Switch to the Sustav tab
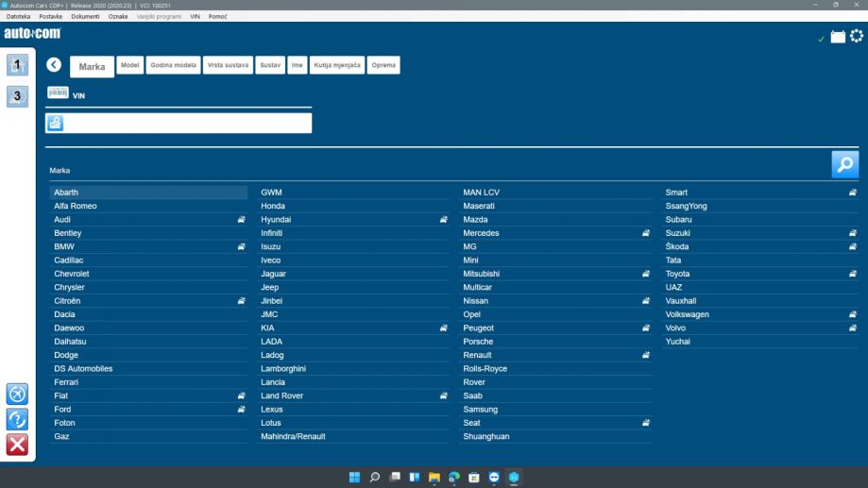Image resolution: width=868 pixels, height=488 pixels. click(270, 65)
